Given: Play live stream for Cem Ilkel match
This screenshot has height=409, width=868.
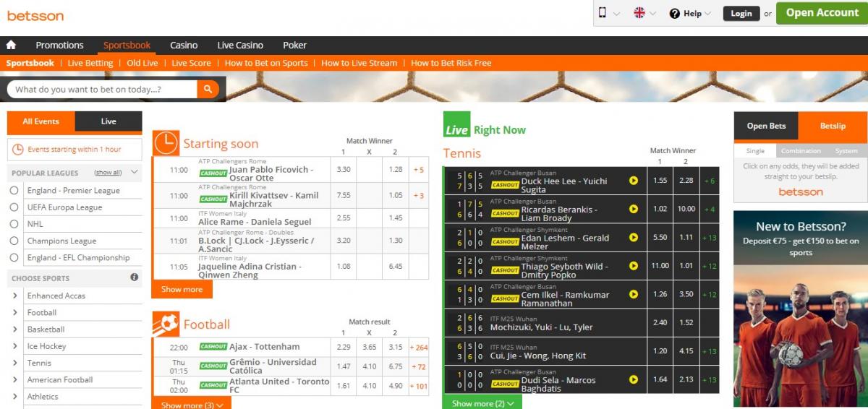Looking at the screenshot, I should point(634,294).
